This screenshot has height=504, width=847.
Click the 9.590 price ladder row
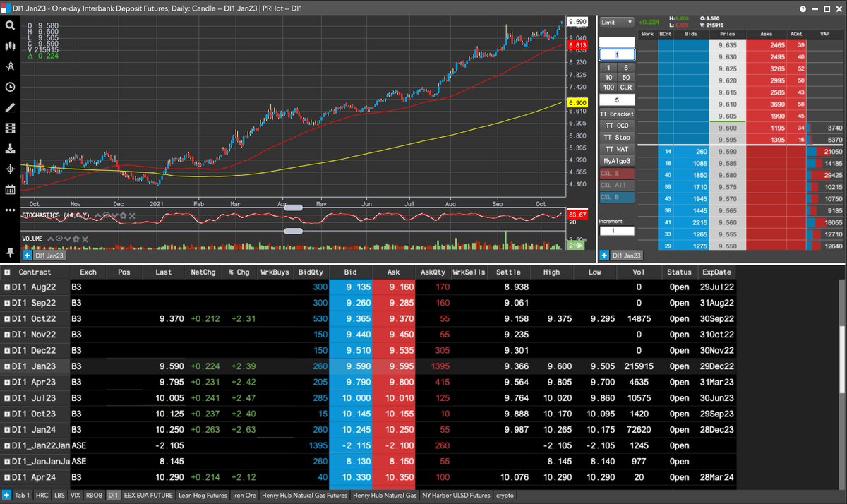coord(726,152)
